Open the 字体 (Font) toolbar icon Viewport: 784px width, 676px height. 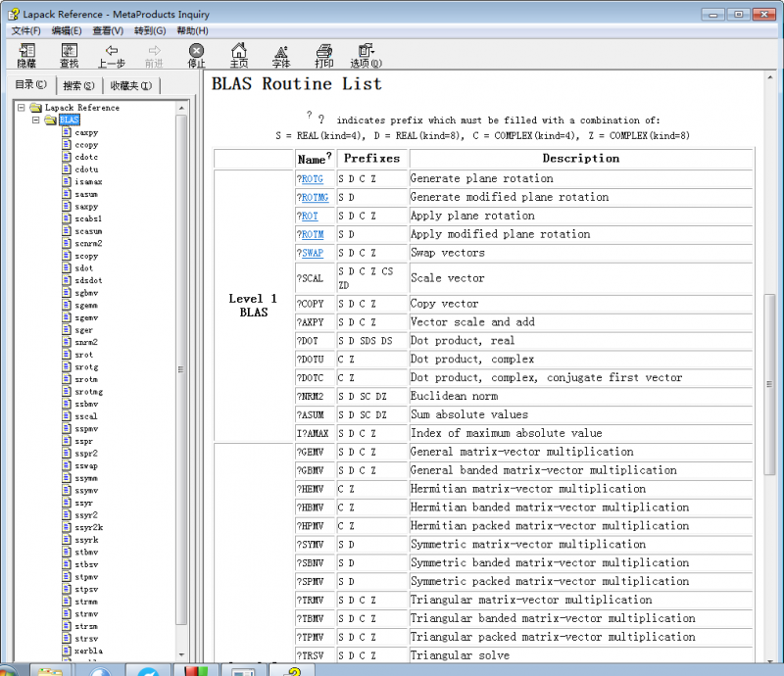[x=281, y=55]
